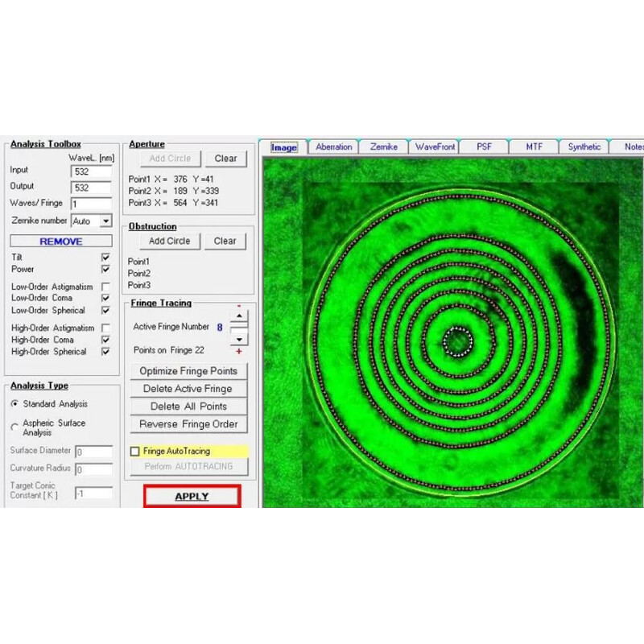
Task: Select the Standard Analysis option
Action: tap(14, 403)
